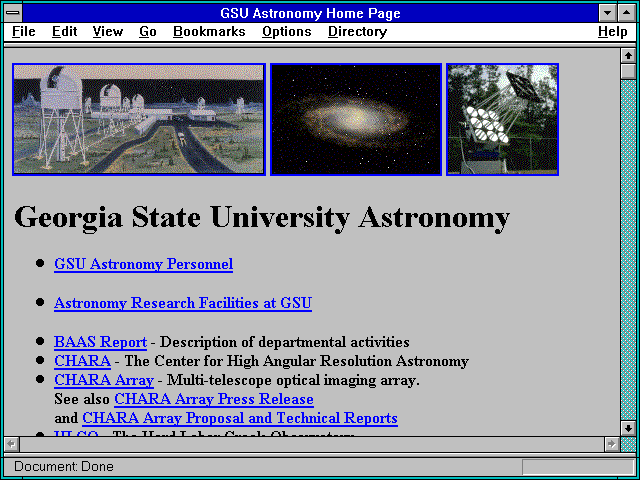The height and width of the screenshot is (480, 640).
Task: Open the Help menu
Action: tap(612, 31)
